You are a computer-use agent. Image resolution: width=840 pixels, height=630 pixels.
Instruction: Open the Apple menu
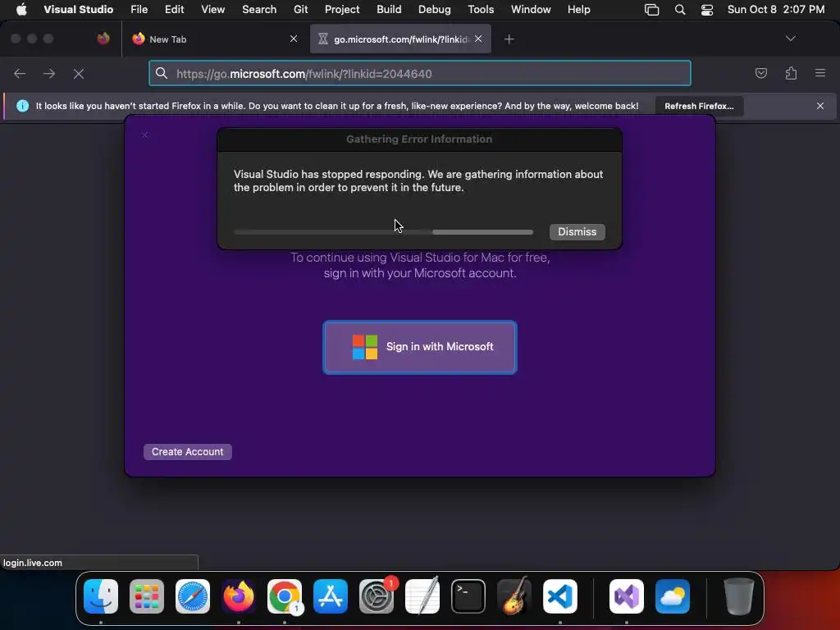(x=21, y=10)
